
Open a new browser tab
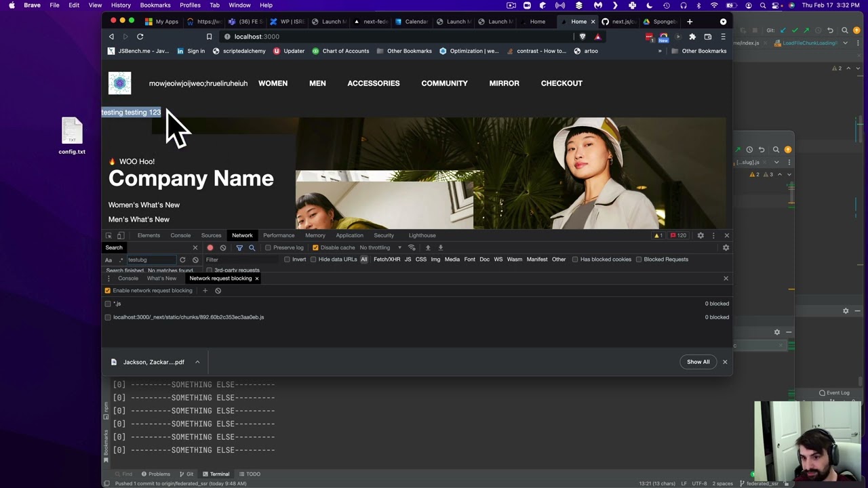[690, 22]
